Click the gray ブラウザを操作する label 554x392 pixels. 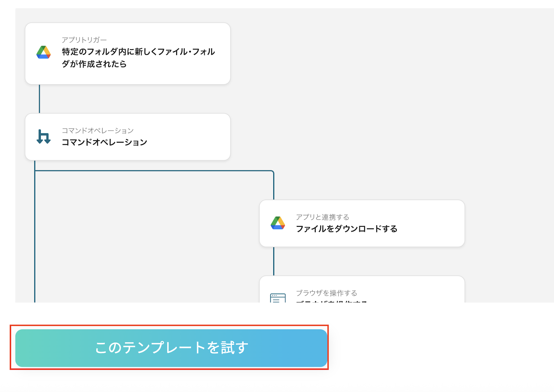[x=326, y=293]
